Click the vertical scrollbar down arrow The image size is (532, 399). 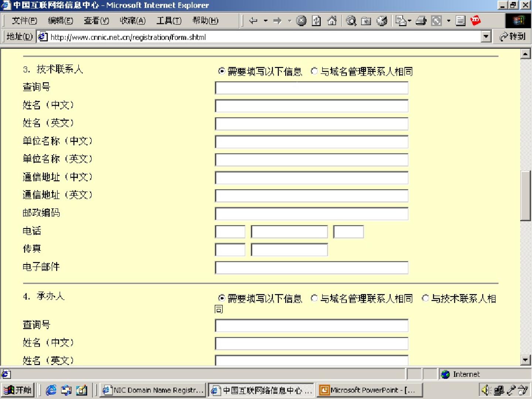525,359
